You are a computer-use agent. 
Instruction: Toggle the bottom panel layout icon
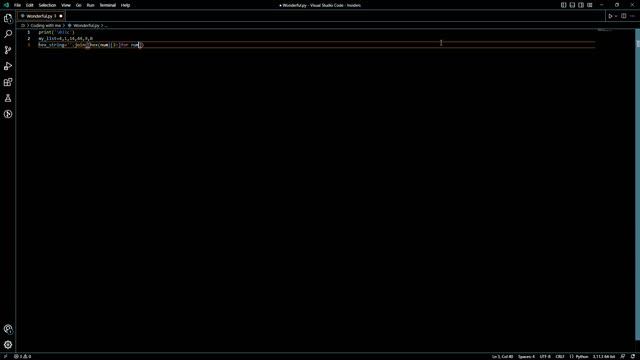[572, 5]
